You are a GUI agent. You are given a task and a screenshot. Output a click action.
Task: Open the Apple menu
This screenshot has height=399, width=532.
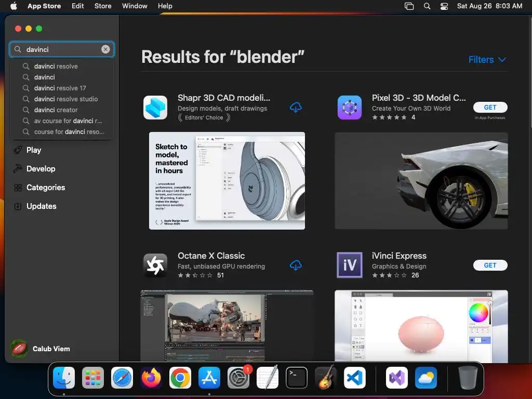pyautogui.click(x=14, y=6)
